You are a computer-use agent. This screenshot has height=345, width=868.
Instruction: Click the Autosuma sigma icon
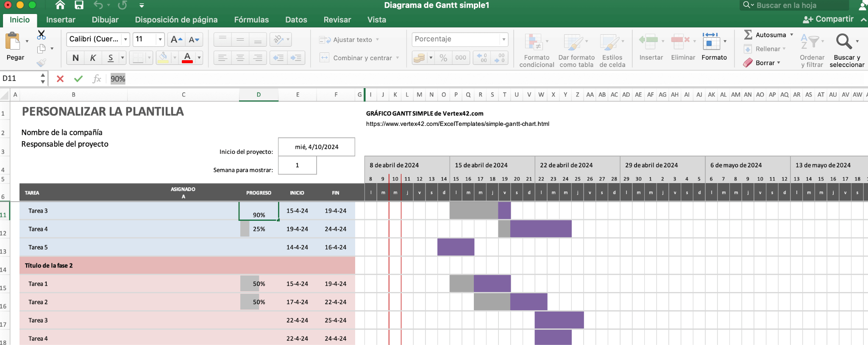pos(748,35)
